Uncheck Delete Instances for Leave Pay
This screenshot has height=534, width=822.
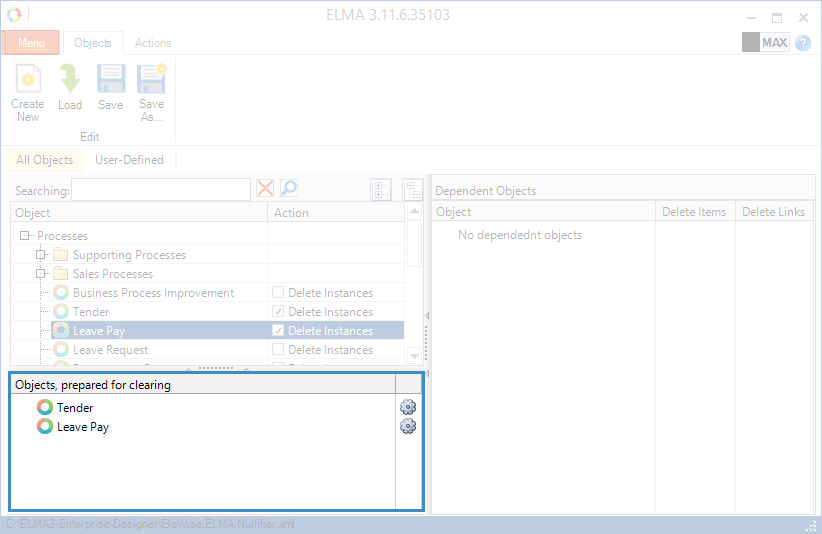(x=279, y=331)
